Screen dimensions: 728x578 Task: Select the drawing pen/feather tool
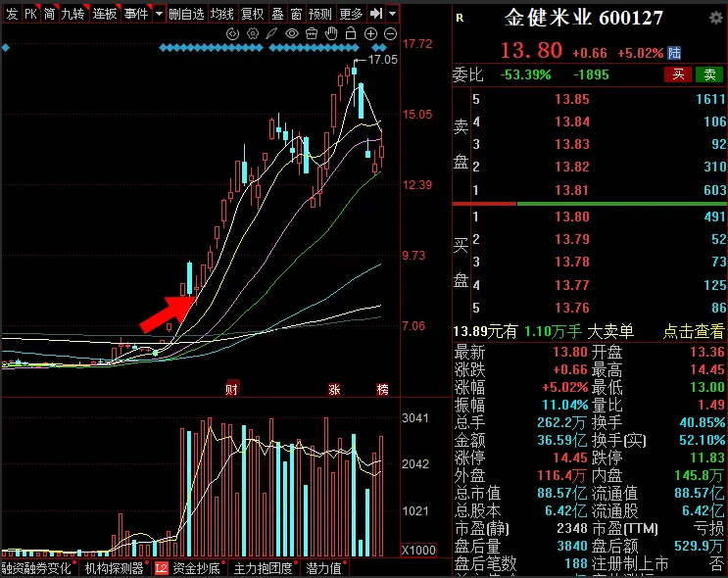pyautogui.click(x=271, y=34)
